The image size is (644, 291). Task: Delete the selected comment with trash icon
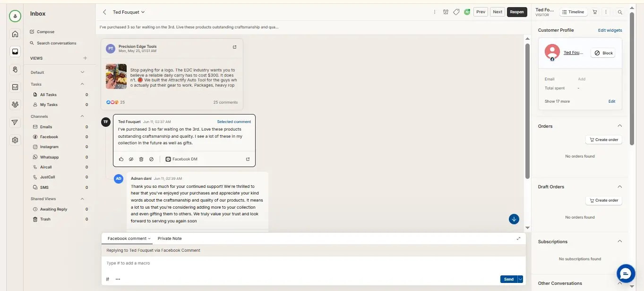click(x=141, y=159)
